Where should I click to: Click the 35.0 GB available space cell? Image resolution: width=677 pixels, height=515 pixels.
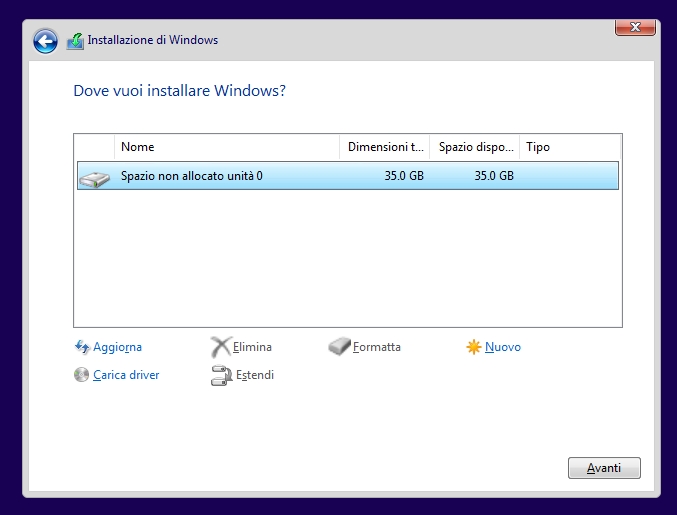point(494,176)
